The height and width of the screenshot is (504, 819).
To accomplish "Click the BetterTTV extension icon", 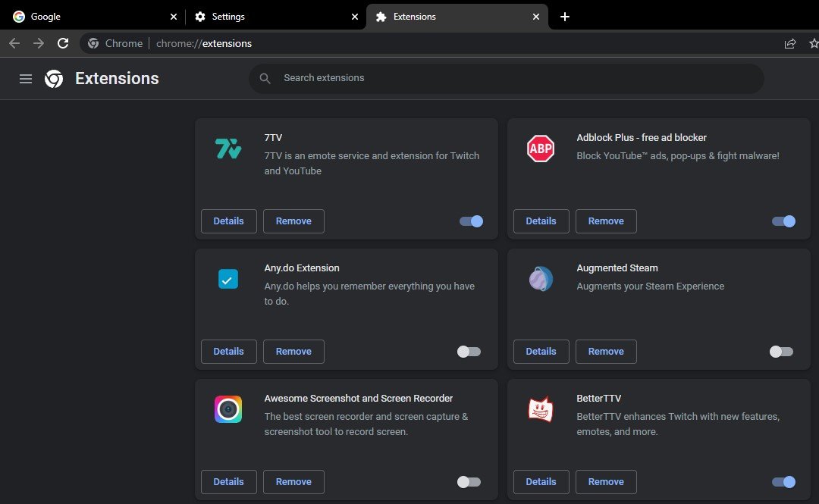I will point(540,409).
